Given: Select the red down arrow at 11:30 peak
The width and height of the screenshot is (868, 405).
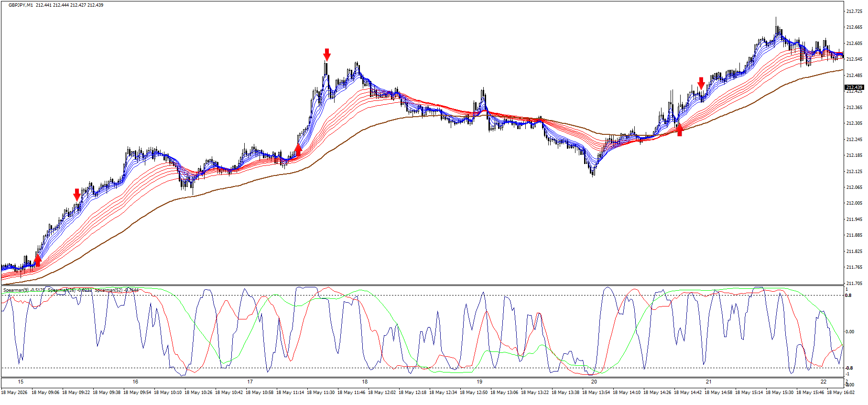Looking at the screenshot, I should (327, 55).
